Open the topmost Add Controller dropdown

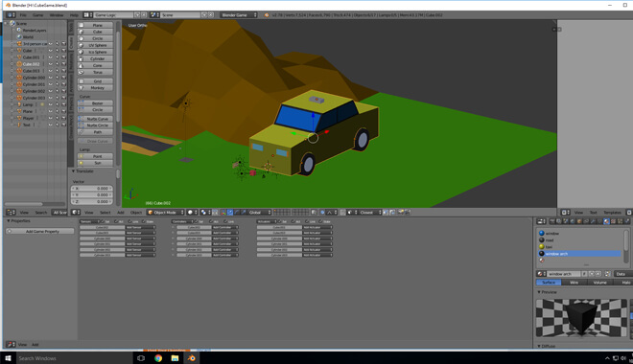pyautogui.click(x=224, y=227)
